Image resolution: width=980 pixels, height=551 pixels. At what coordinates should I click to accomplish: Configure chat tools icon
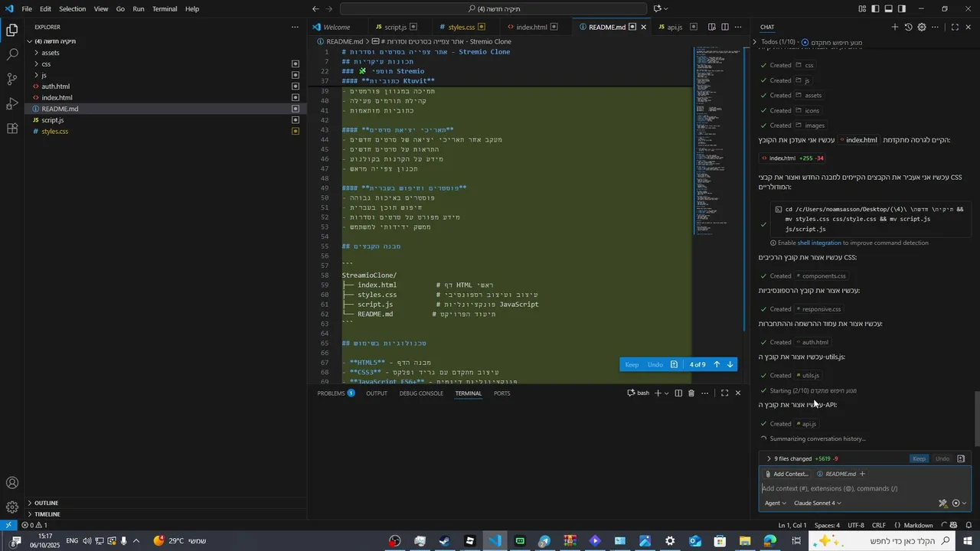coord(943,504)
